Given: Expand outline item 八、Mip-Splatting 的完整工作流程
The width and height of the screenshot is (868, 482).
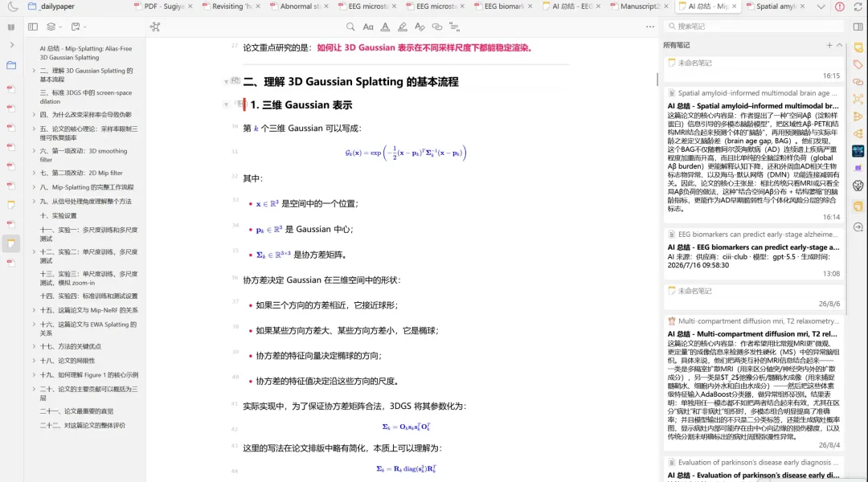Looking at the screenshot, I should tap(34, 187).
